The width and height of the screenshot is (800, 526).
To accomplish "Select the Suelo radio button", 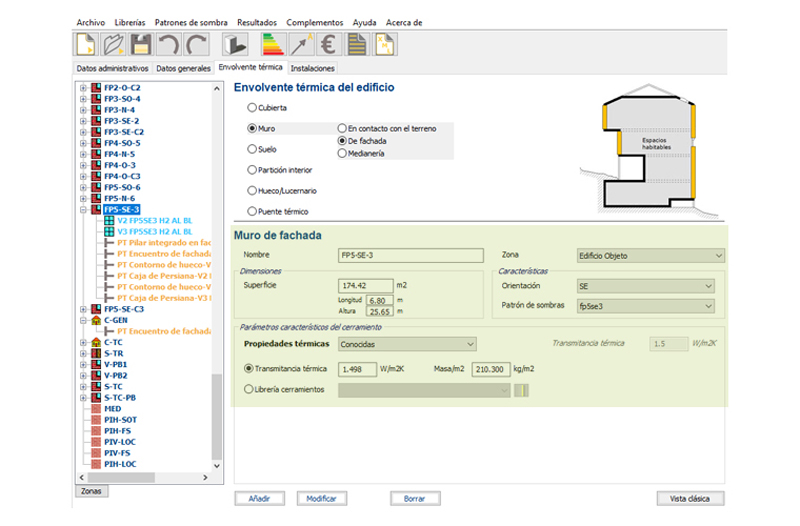I will [252, 149].
